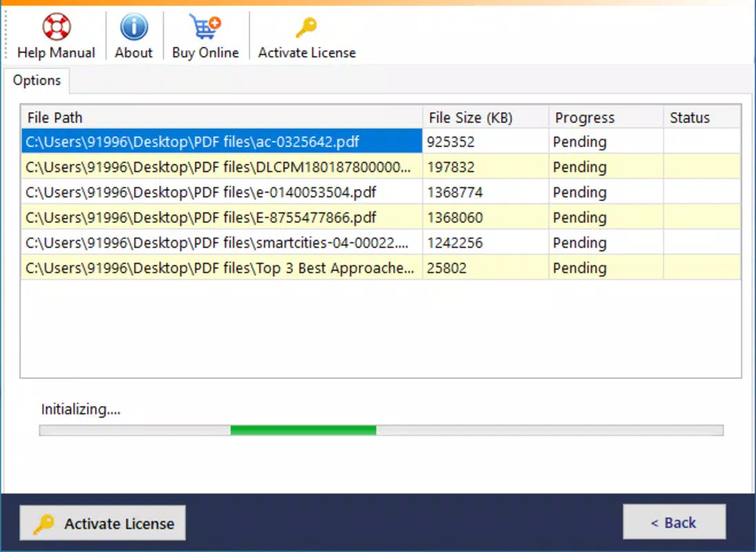Select the smartcities-04-00022 file row
Image resolution: width=756 pixels, height=552 pixels.
(381, 242)
